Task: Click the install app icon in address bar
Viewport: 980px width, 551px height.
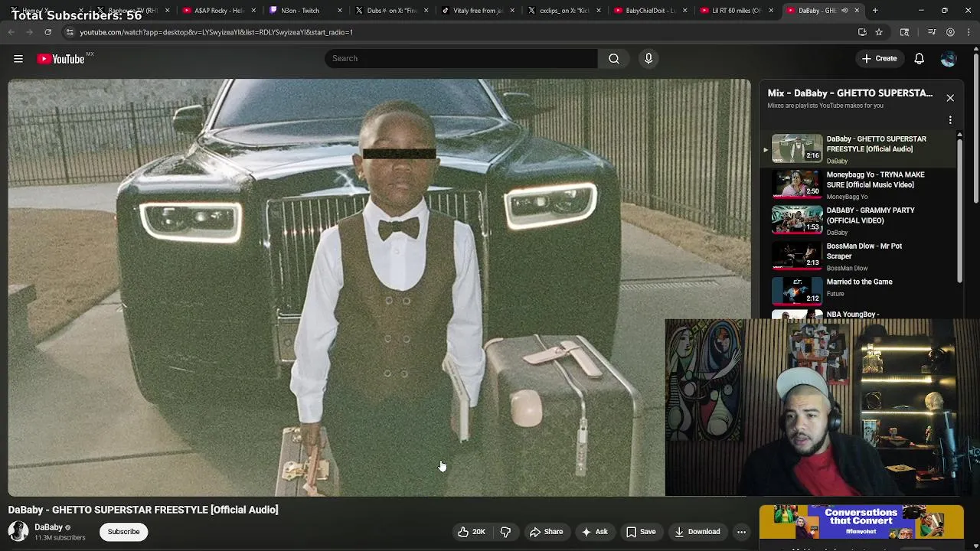Action: point(862,32)
